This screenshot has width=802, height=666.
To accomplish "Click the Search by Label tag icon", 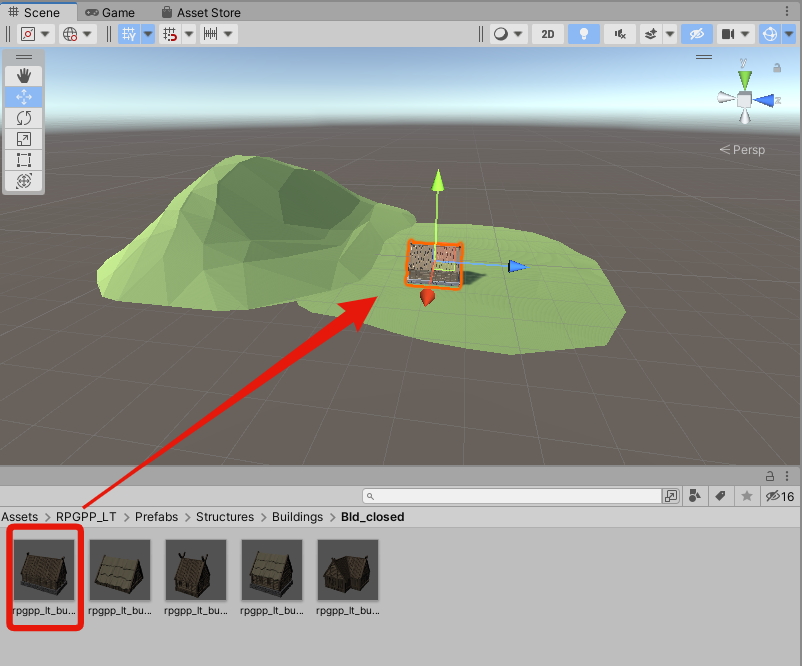I will click(721, 496).
